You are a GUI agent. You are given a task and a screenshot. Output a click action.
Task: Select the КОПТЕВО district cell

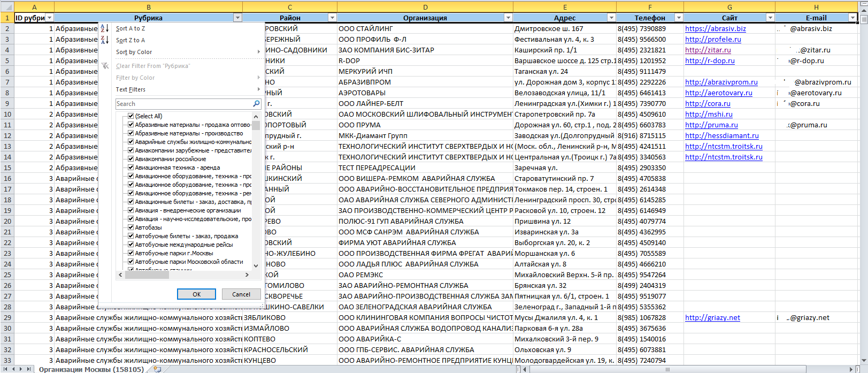pyautogui.click(x=290, y=339)
